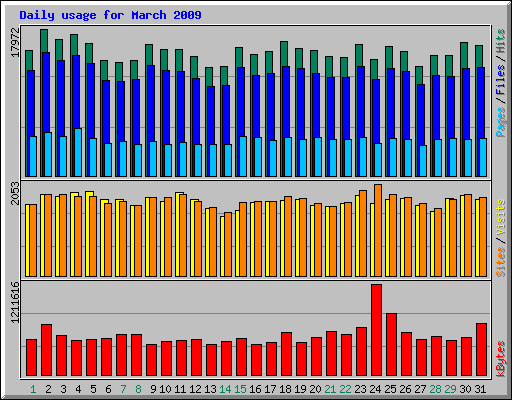Click the Visits legend label
Viewport: 512px width, 400px height.
[x=500, y=217]
